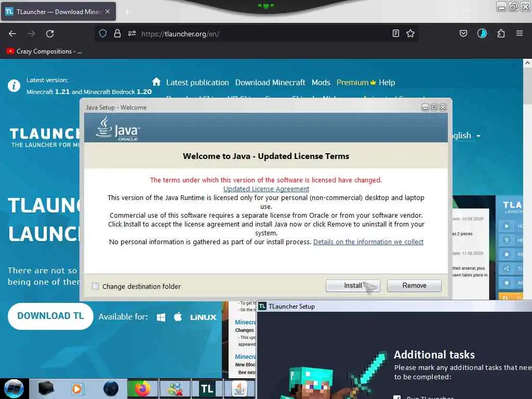Open Premium menu item with crown
532x399 pixels.
[356, 83]
